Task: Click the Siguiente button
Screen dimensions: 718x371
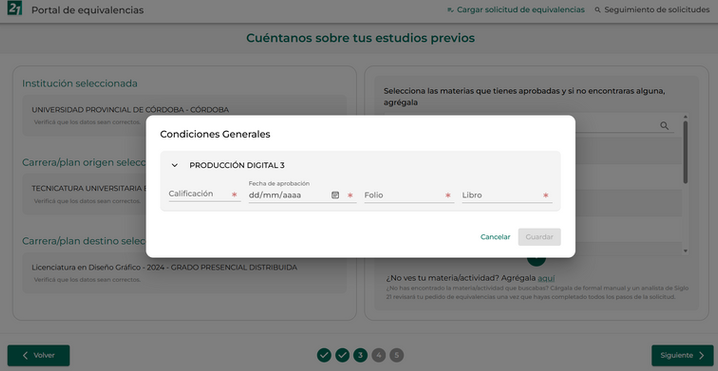Action: click(x=682, y=355)
